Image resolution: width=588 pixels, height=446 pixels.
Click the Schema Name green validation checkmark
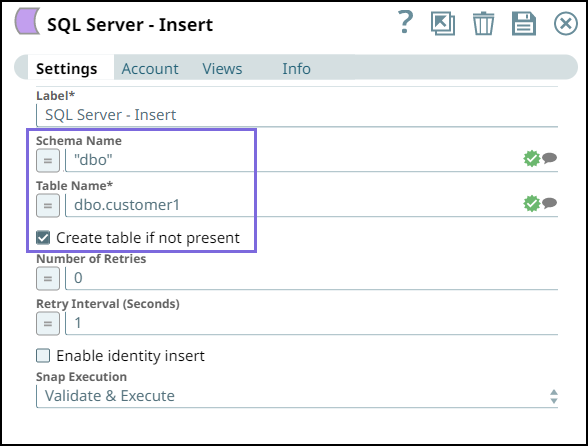coord(532,159)
